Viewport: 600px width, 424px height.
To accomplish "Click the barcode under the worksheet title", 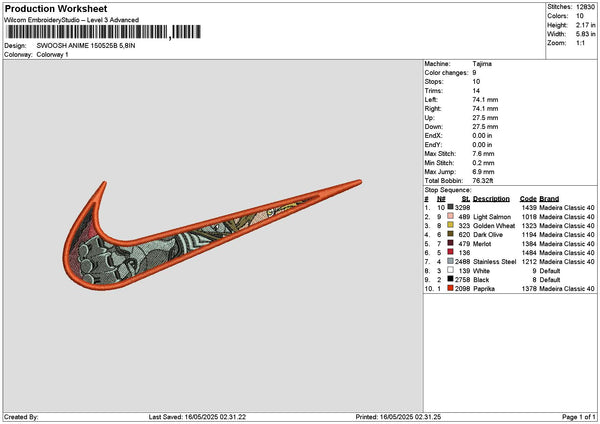I will point(103,32).
